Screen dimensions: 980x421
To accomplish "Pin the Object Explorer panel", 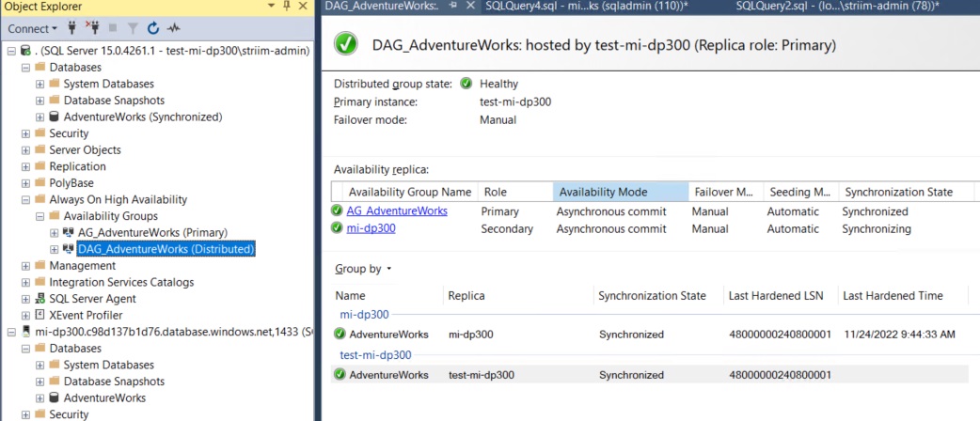I will [286, 7].
